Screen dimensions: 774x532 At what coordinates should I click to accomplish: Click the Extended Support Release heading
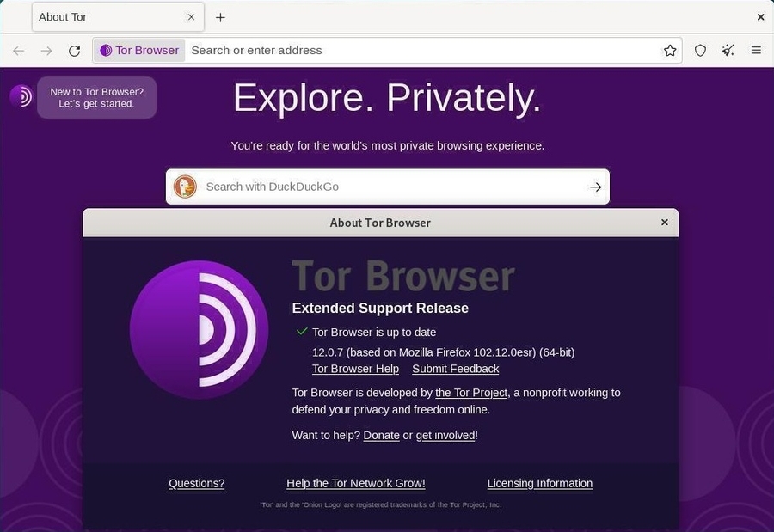pos(380,308)
